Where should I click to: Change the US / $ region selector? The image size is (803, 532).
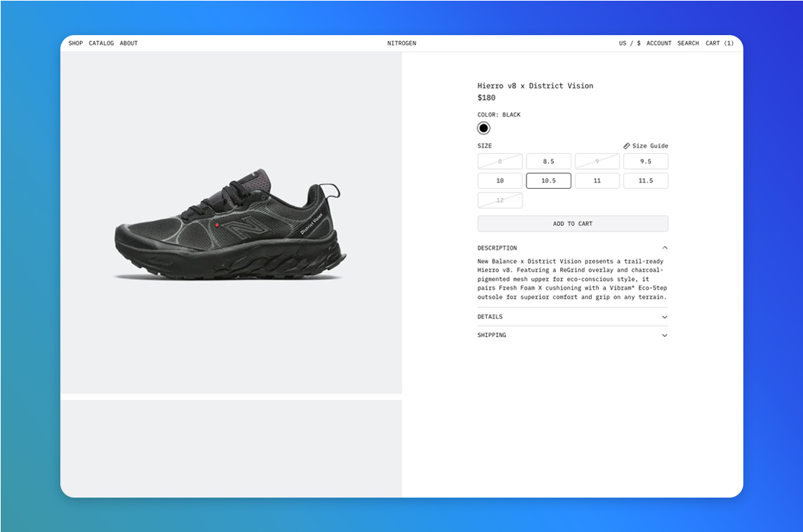tap(629, 44)
